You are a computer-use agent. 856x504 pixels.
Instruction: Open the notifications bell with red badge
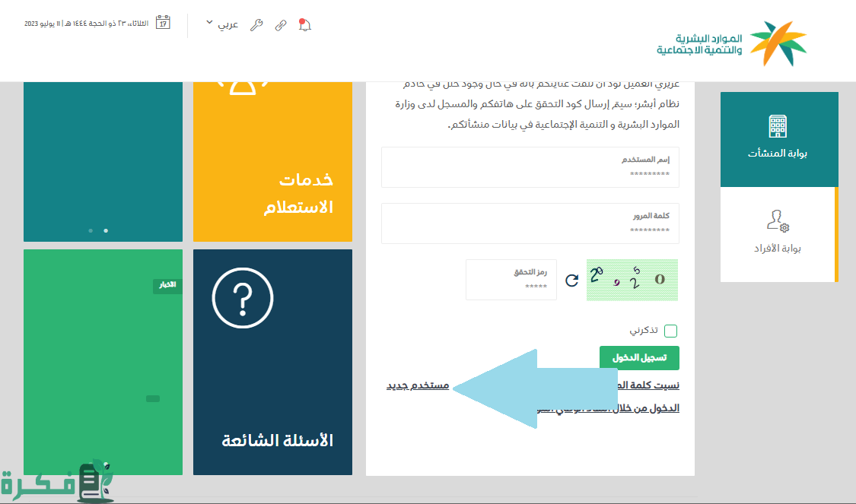[306, 25]
